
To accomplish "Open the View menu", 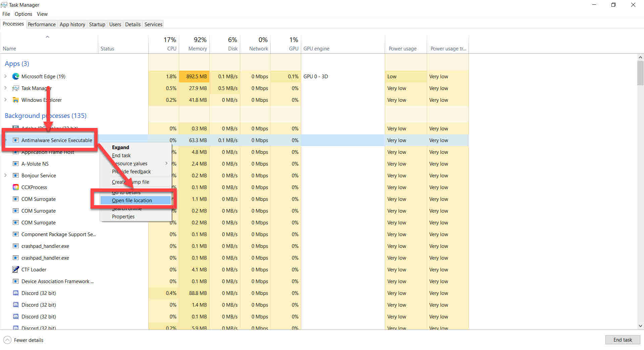I will 42,14.
